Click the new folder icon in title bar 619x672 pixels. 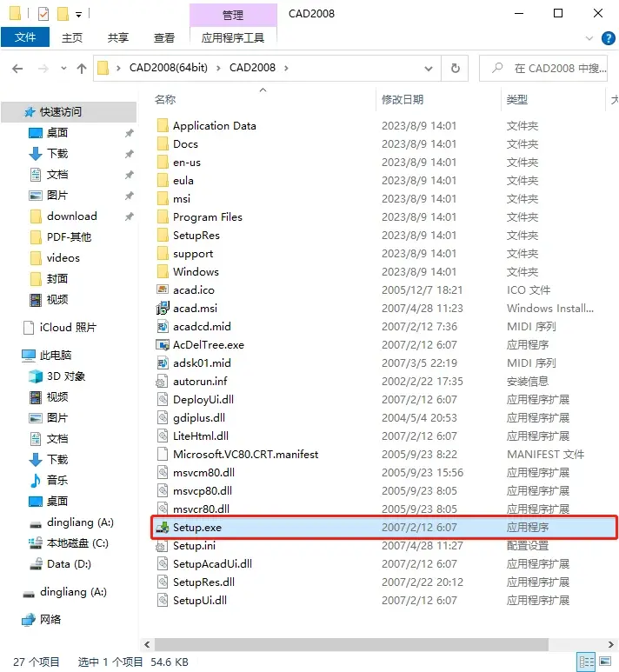coord(63,14)
